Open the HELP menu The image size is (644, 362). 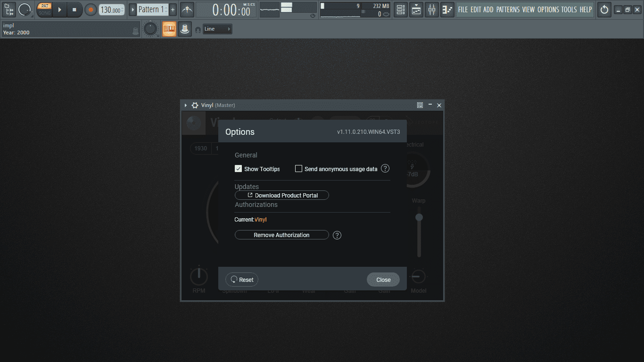[586, 9]
